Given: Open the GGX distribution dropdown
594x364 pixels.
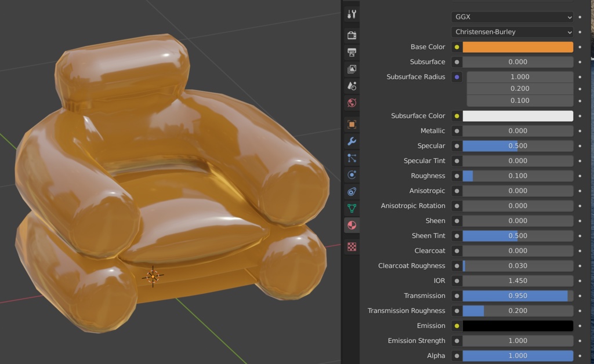Looking at the screenshot, I should click(x=512, y=17).
